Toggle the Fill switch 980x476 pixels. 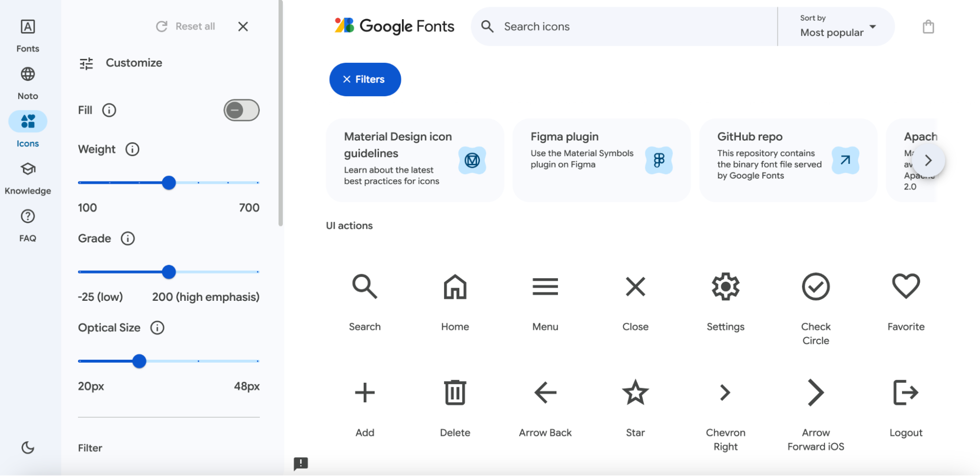(x=241, y=110)
